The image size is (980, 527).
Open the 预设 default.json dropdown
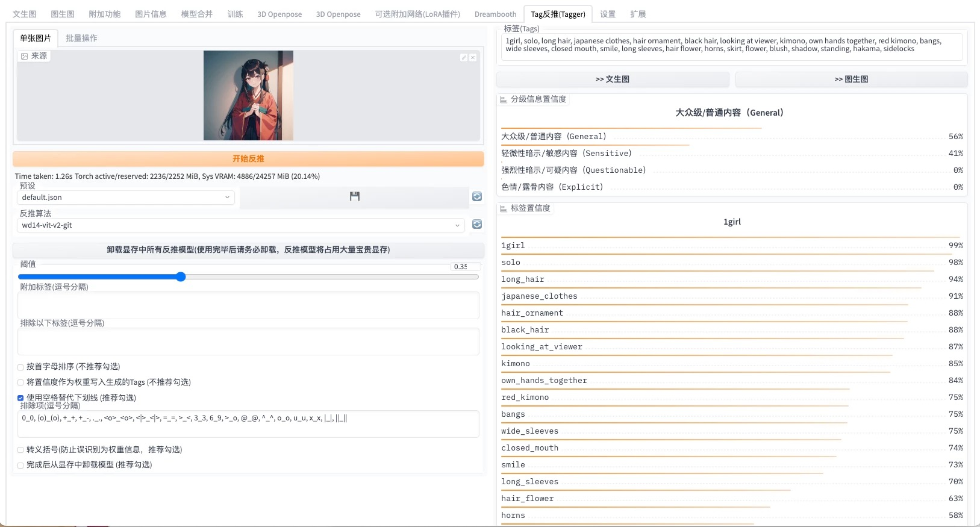(x=125, y=198)
